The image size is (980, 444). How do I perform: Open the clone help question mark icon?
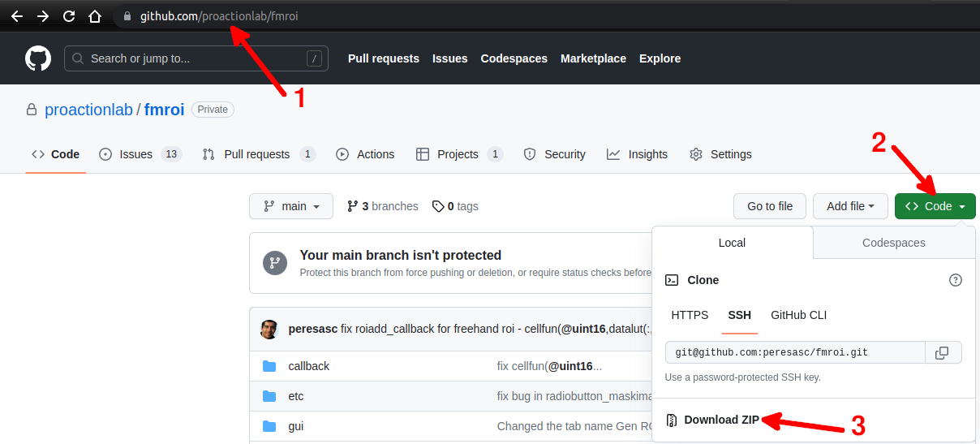[x=956, y=280]
